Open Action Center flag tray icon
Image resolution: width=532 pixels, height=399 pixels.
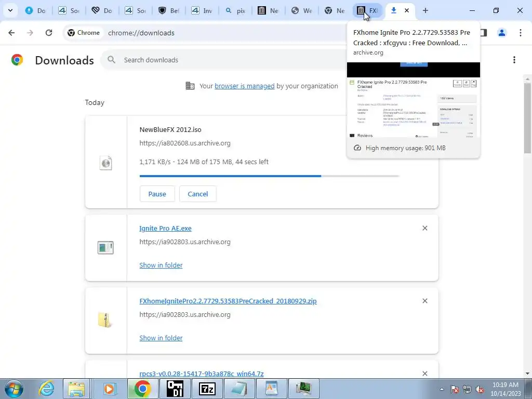point(455,389)
